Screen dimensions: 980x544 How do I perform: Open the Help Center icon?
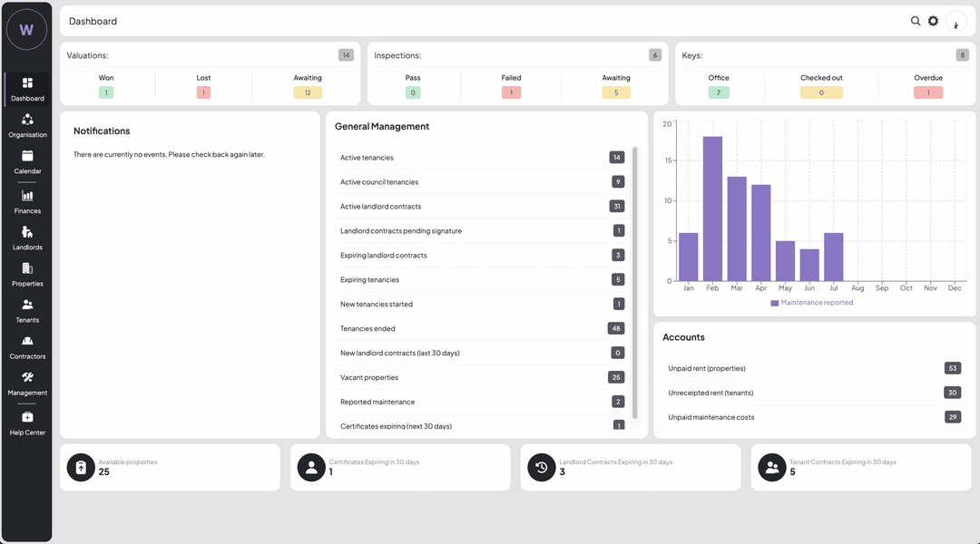pyautogui.click(x=27, y=422)
